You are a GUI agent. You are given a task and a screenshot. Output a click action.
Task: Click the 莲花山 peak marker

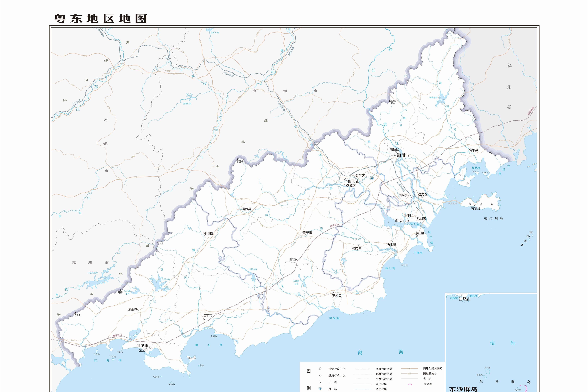click(x=121, y=290)
